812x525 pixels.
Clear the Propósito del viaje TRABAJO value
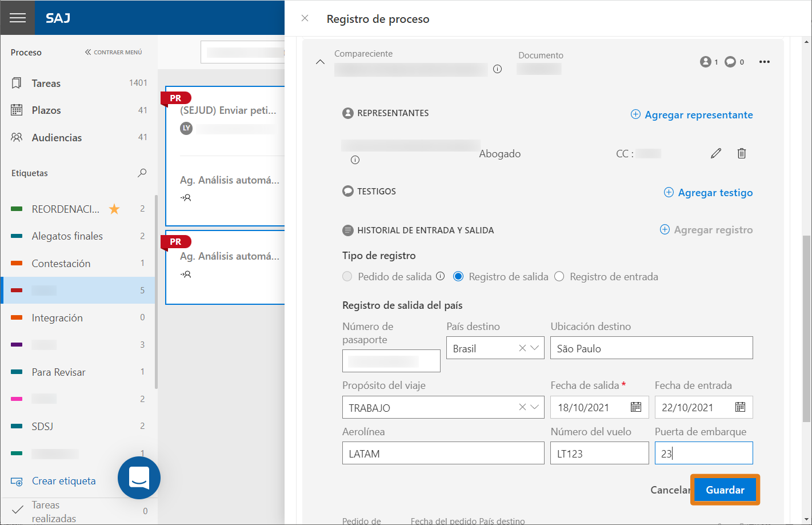click(x=522, y=407)
